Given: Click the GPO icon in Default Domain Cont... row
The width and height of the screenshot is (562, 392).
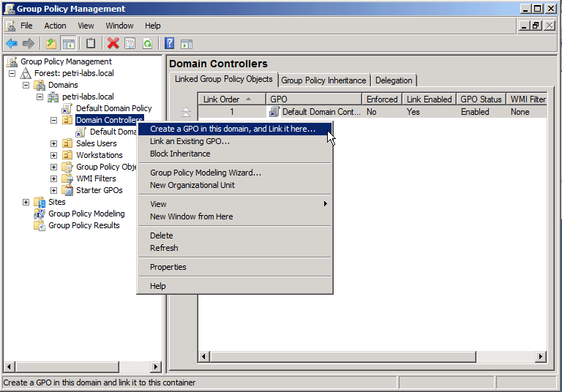Looking at the screenshot, I should [274, 112].
